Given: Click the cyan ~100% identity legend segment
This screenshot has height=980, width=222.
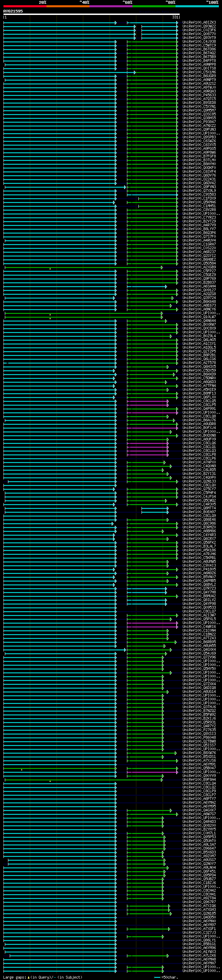Looking at the screenshot, I should tap(197, 6).
